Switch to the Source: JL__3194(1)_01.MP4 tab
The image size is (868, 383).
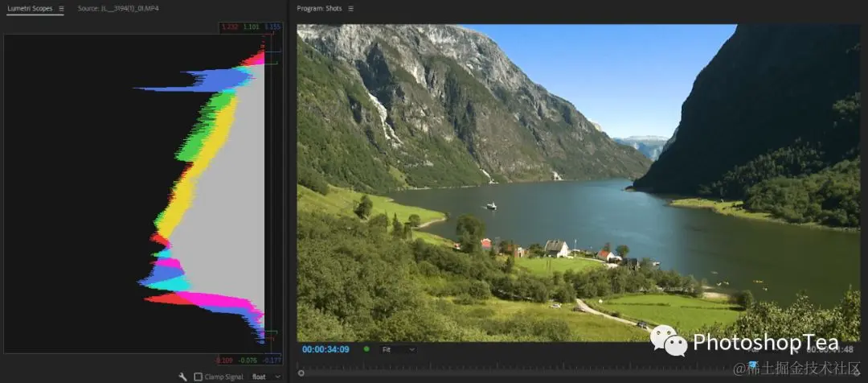click(118, 9)
